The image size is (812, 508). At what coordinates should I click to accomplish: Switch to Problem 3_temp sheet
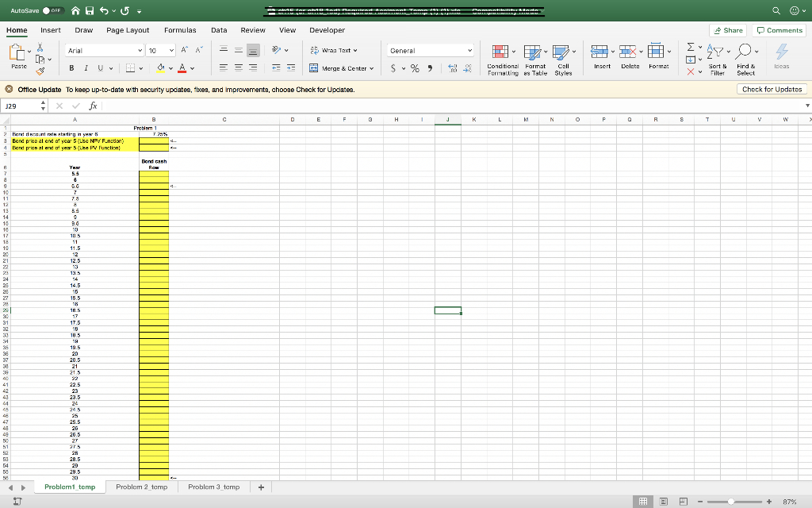(x=214, y=487)
